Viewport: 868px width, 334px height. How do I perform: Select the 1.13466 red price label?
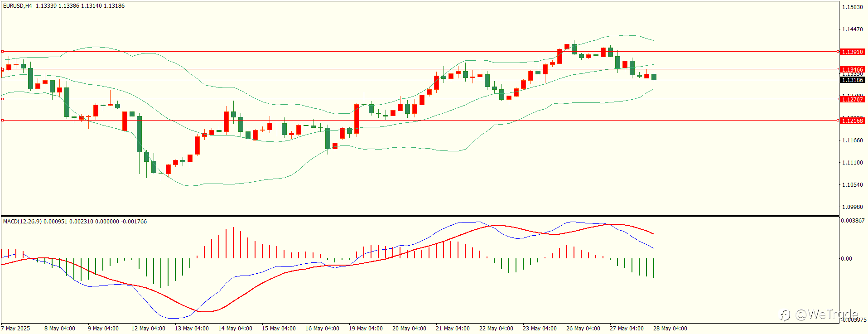coord(852,69)
